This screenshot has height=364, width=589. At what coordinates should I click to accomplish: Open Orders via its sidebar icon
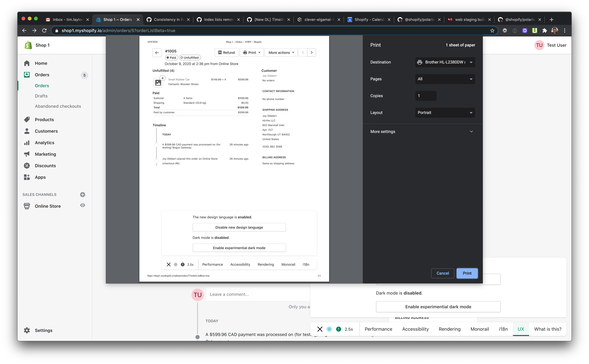[x=27, y=75]
